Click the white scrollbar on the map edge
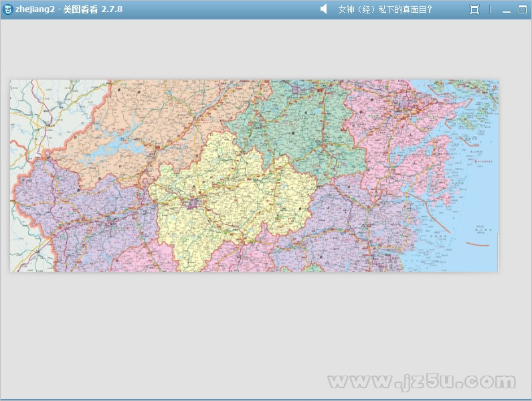Viewport: 532px width, 401px height. click(497, 251)
